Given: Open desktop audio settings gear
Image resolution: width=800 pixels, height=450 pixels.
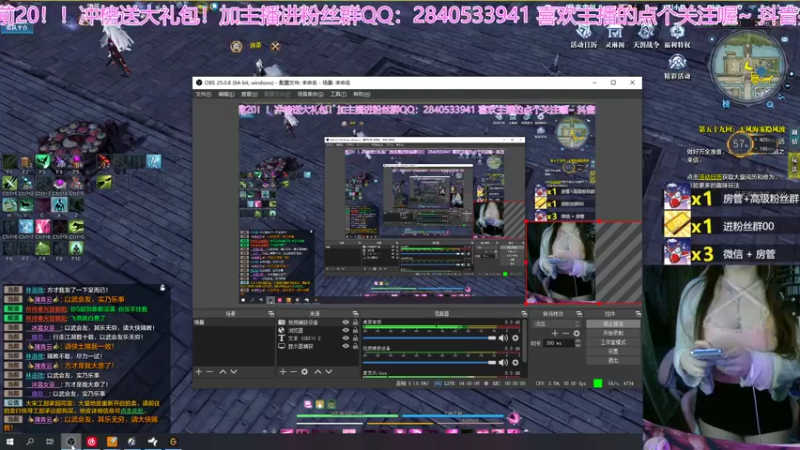Looking at the screenshot, I should point(515,338).
